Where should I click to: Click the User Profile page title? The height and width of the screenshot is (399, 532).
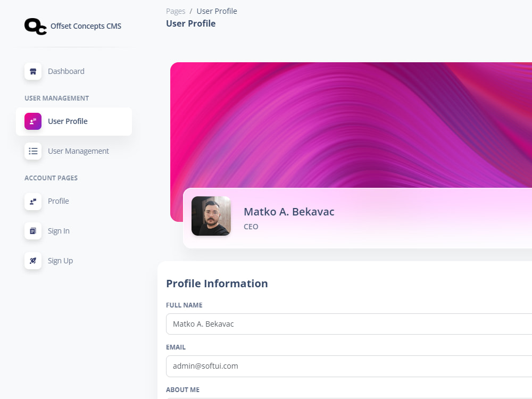pos(190,24)
